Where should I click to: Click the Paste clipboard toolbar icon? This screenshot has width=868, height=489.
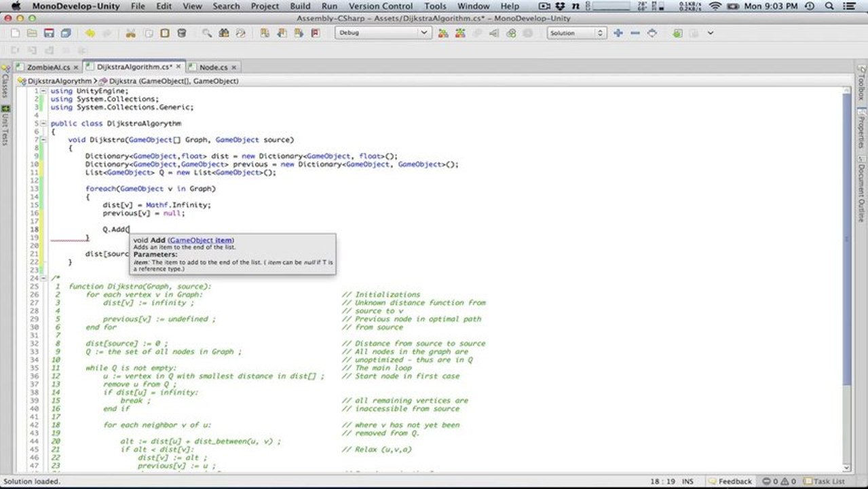click(x=164, y=33)
